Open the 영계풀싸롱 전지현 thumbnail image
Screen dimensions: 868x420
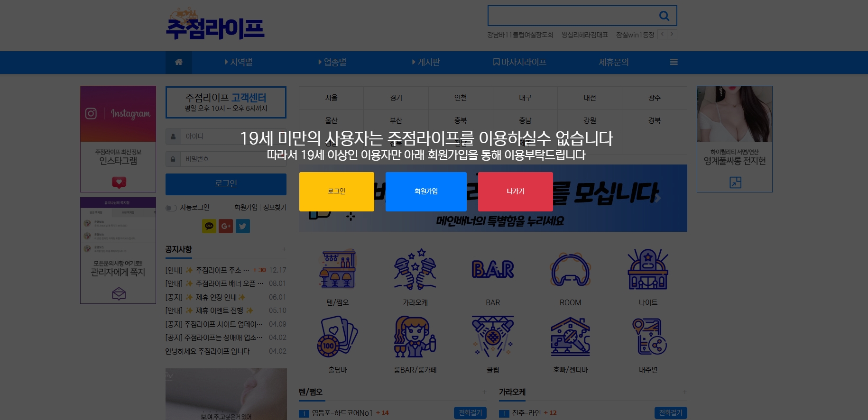click(x=735, y=114)
